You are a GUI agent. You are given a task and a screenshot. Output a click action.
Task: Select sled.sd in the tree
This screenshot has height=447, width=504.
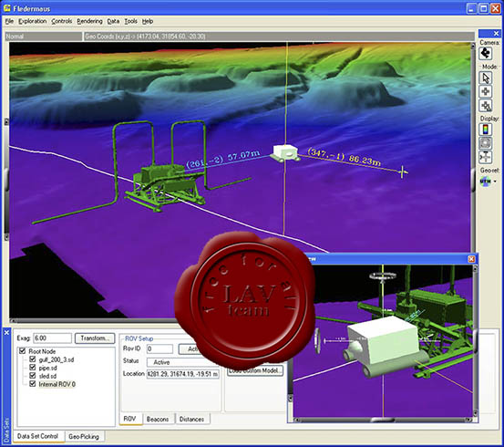[47, 376]
